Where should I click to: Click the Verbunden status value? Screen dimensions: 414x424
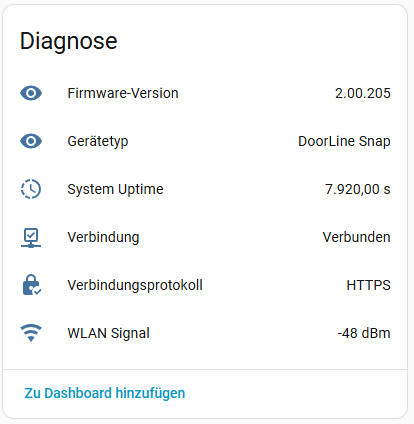(357, 237)
